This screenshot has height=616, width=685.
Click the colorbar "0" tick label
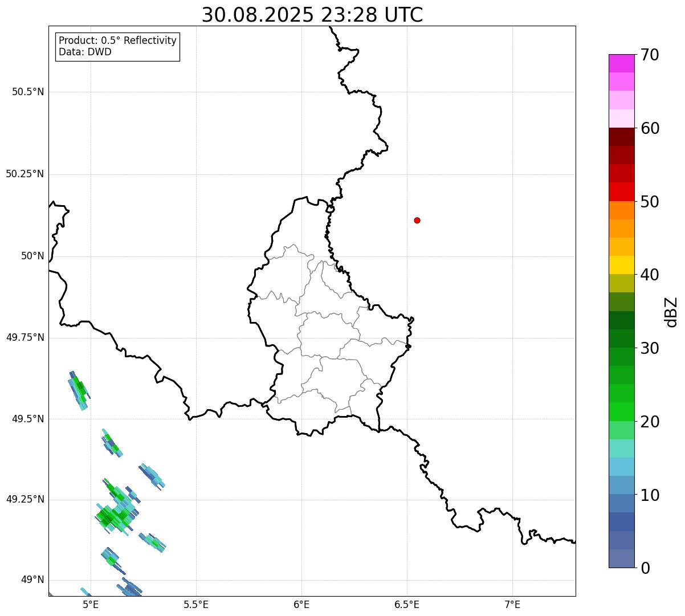pos(646,568)
